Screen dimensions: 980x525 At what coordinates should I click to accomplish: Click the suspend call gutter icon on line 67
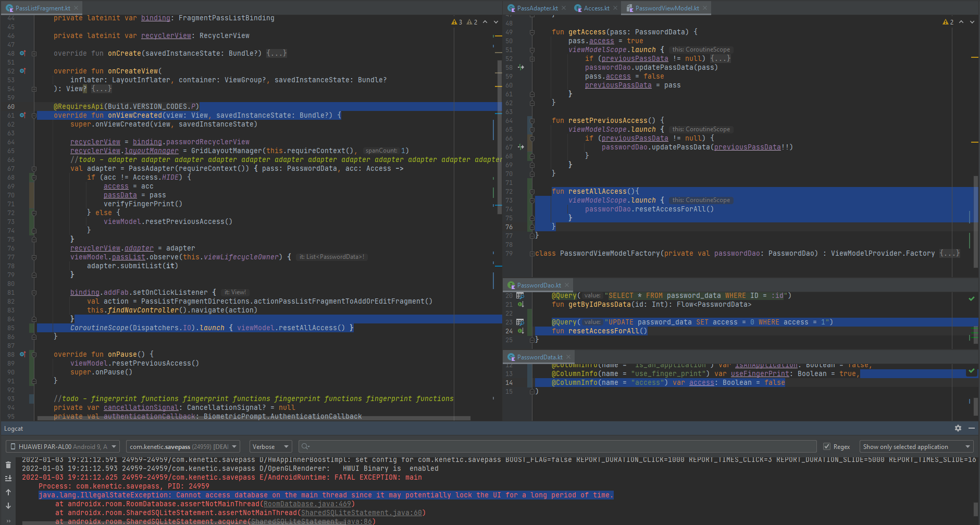[x=520, y=147]
